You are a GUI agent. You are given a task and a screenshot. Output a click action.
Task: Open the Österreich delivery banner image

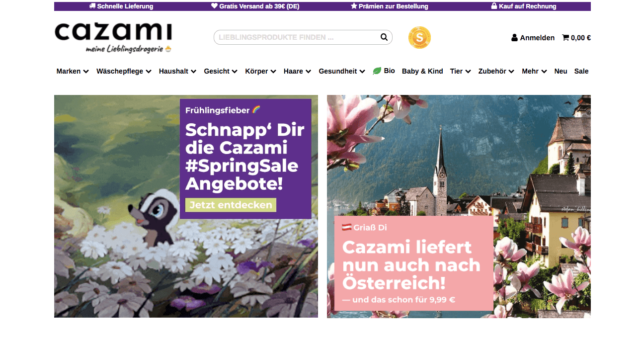tap(459, 206)
